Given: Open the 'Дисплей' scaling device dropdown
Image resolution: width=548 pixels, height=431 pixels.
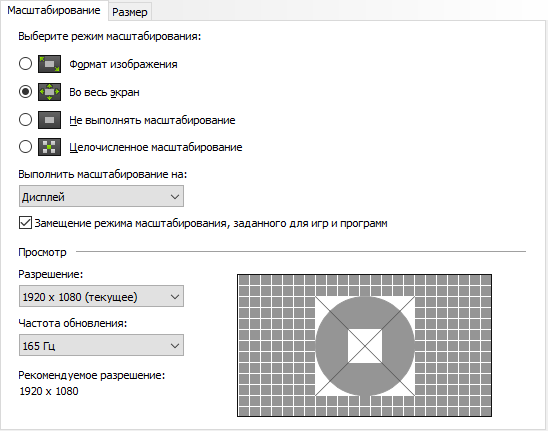Looking at the screenshot, I should (101, 196).
